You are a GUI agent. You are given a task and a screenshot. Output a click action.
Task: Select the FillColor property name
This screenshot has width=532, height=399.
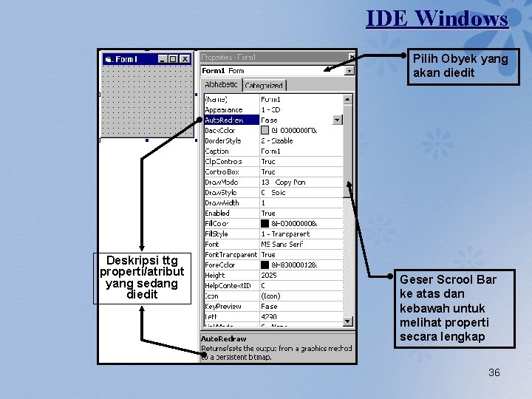click(x=232, y=224)
